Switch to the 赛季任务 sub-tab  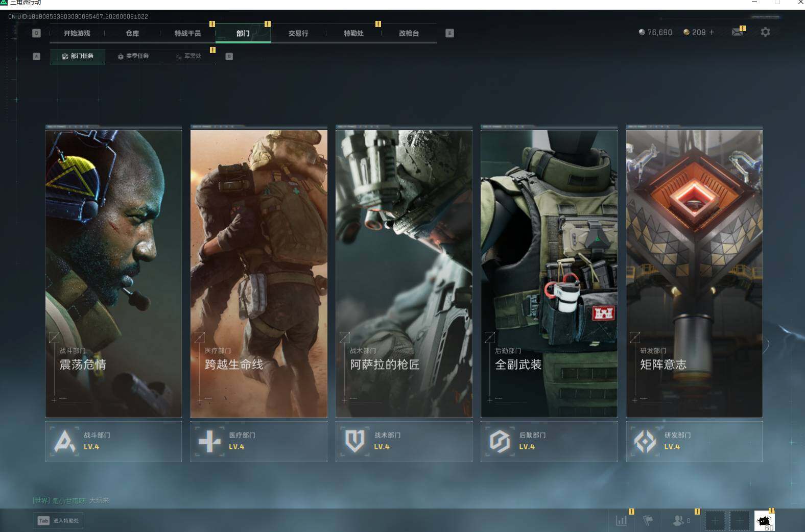pos(133,56)
